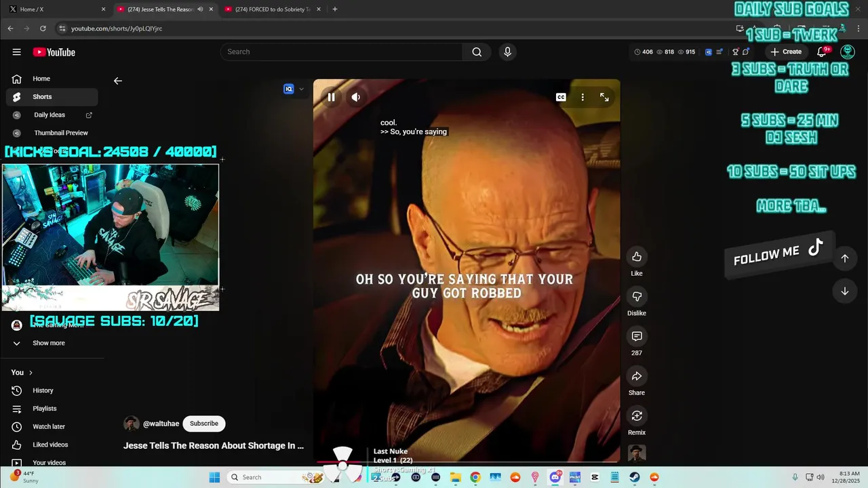Viewport: 868px width, 488px height.
Task: Remix this short
Action: click(637, 415)
